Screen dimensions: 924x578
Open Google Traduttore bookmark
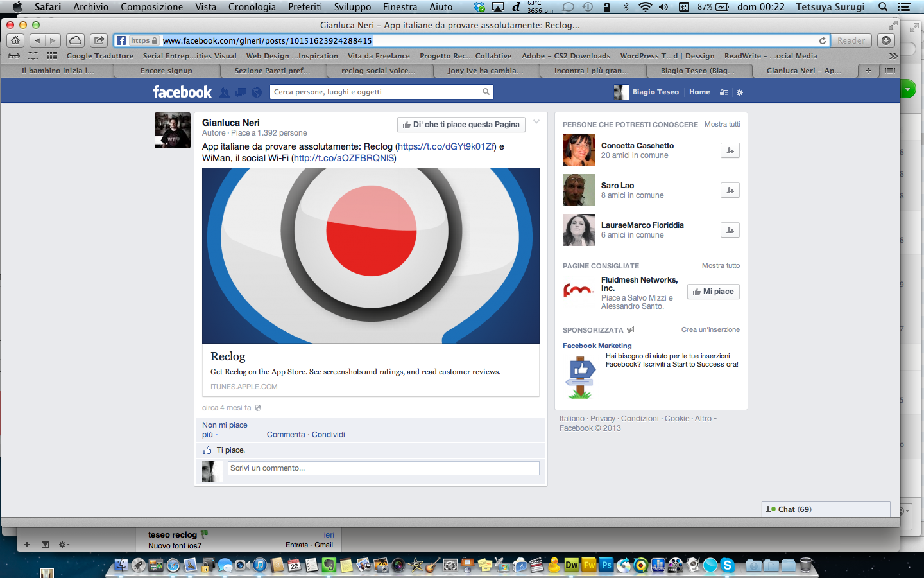pos(100,56)
